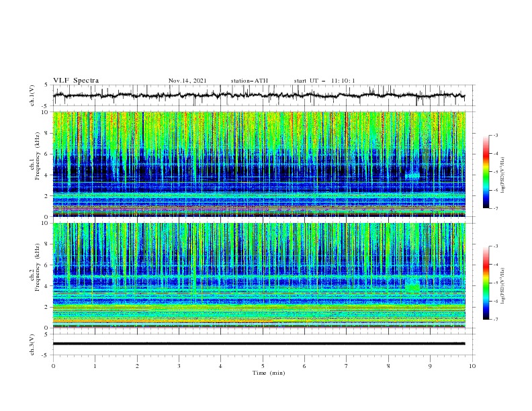Click the "Time (min)" axis title
532x411 pixels.
(269, 373)
